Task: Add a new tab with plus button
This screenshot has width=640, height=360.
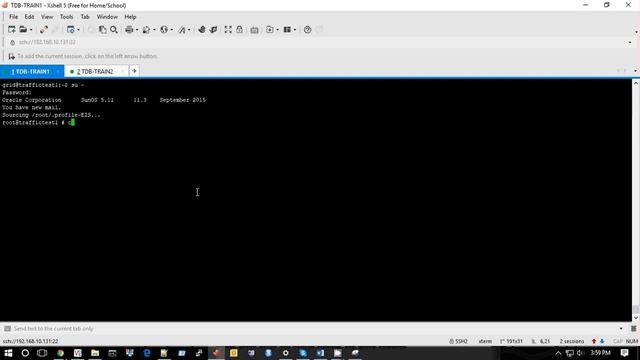Action: pyautogui.click(x=134, y=71)
